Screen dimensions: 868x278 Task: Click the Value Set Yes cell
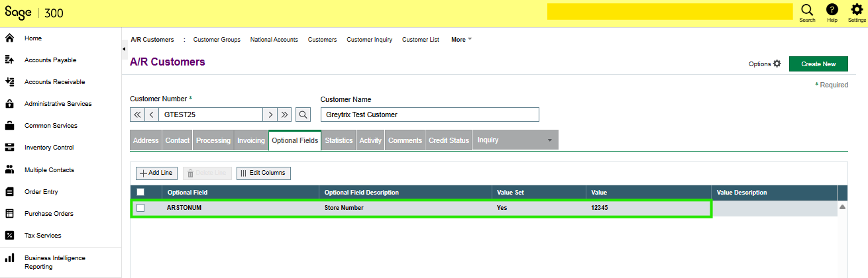[x=539, y=208]
